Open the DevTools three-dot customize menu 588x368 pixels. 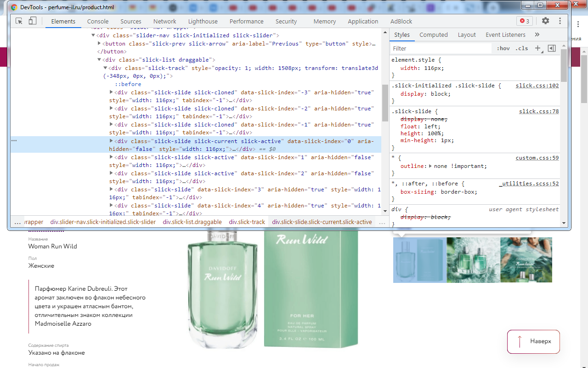coord(560,21)
